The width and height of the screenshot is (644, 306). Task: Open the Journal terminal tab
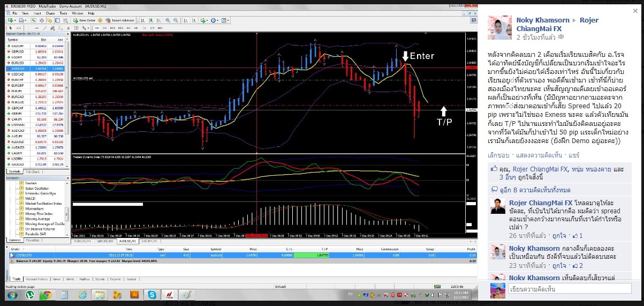click(x=131, y=279)
